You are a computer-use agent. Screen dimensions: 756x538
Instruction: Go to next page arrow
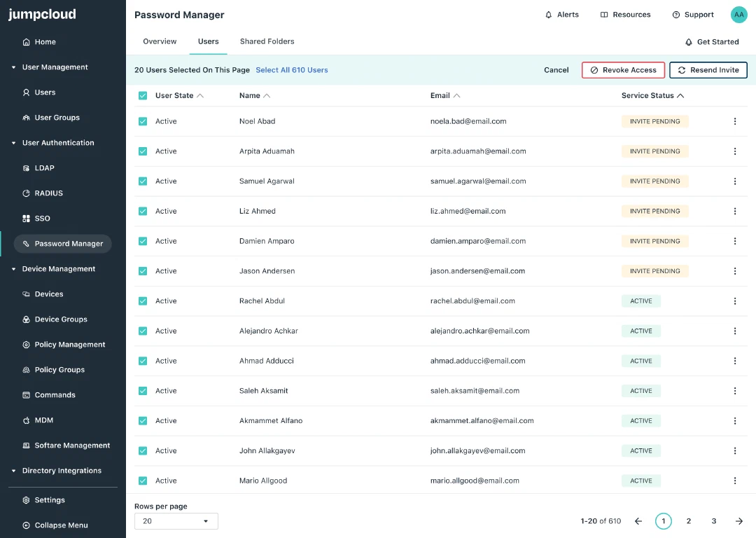click(x=738, y=521)
